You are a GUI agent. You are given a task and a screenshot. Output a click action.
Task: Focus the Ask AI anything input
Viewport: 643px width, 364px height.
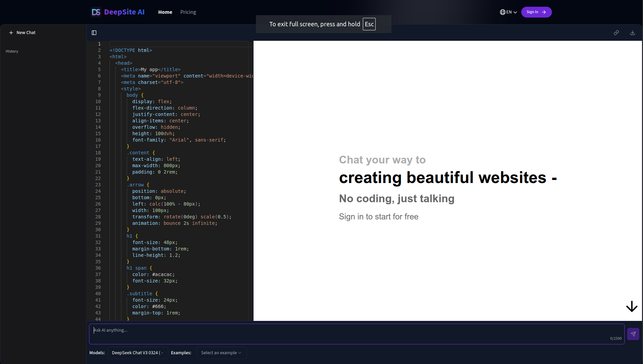pos(357,334)
